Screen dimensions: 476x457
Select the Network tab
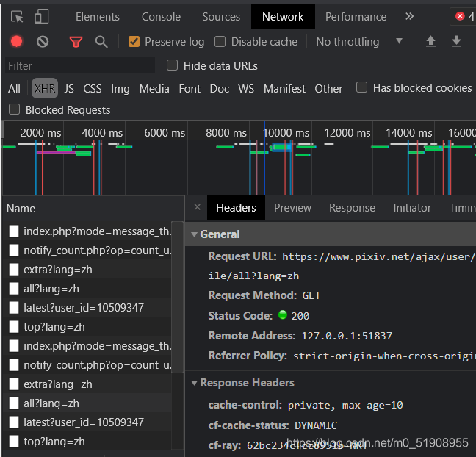pos(283,17)
